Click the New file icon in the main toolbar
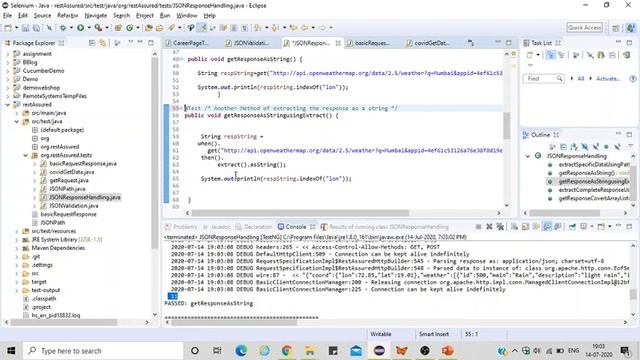 click(8, 28)
